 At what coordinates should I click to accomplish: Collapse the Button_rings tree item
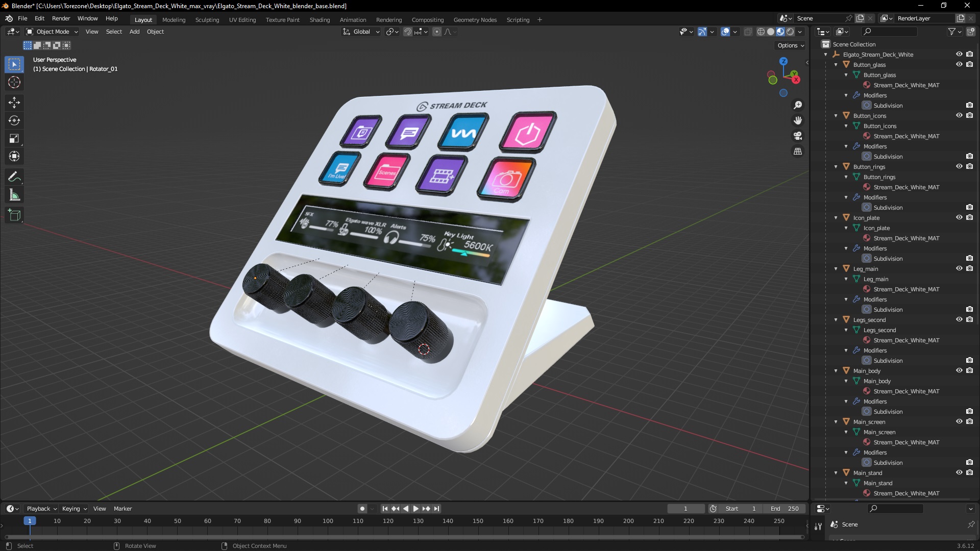pos(836,167)
